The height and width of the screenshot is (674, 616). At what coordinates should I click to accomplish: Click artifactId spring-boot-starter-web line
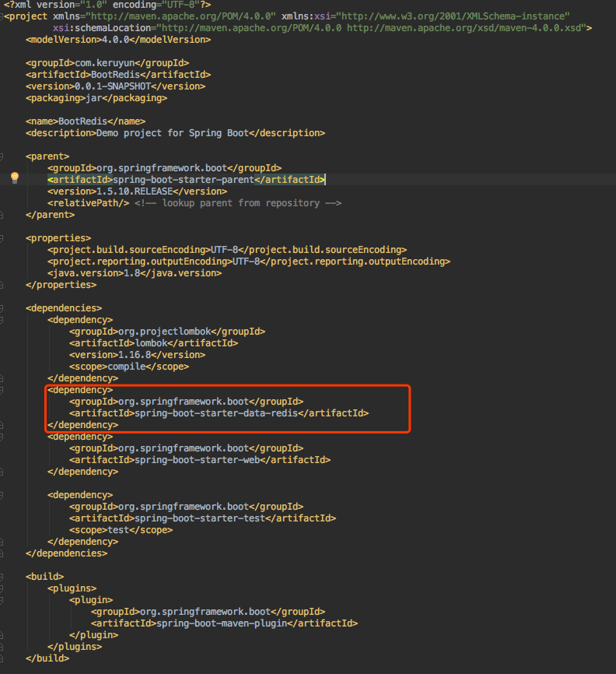click(200, 460)
